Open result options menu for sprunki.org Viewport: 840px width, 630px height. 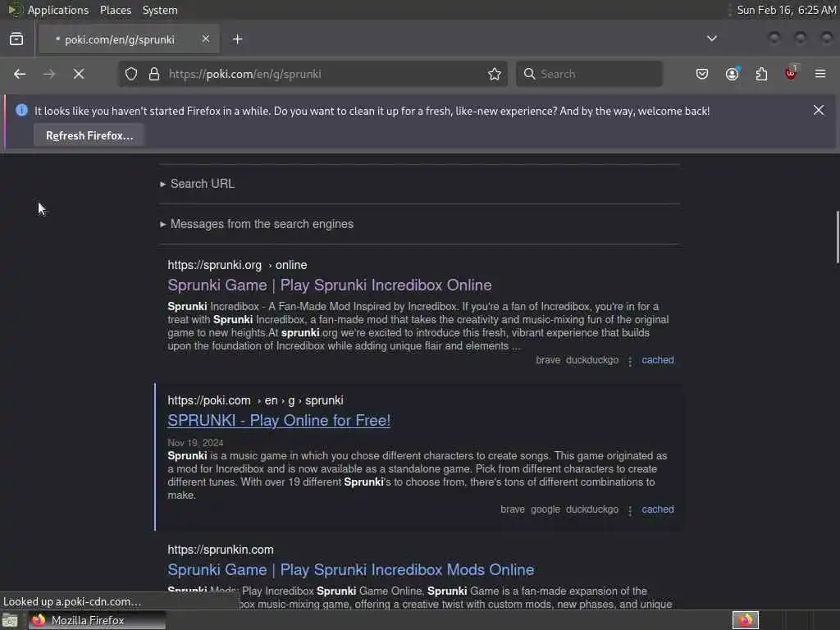click(630, 361)
